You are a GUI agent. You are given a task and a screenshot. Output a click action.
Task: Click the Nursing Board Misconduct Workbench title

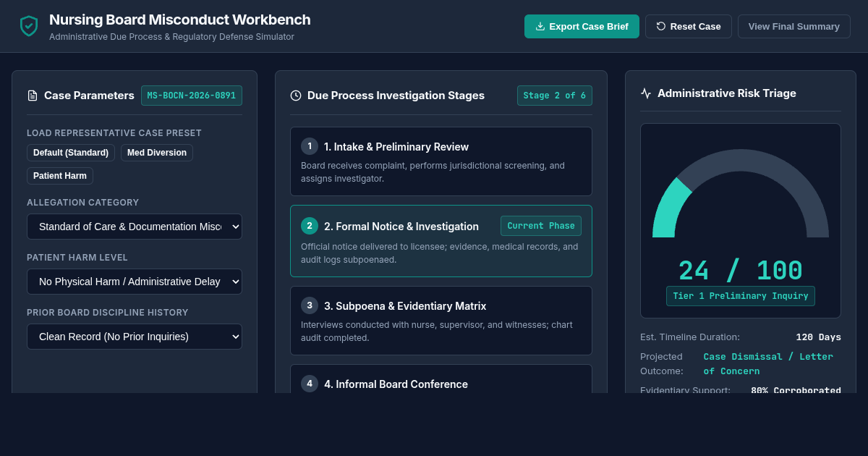pyautogui.click(x=180, y=20)
